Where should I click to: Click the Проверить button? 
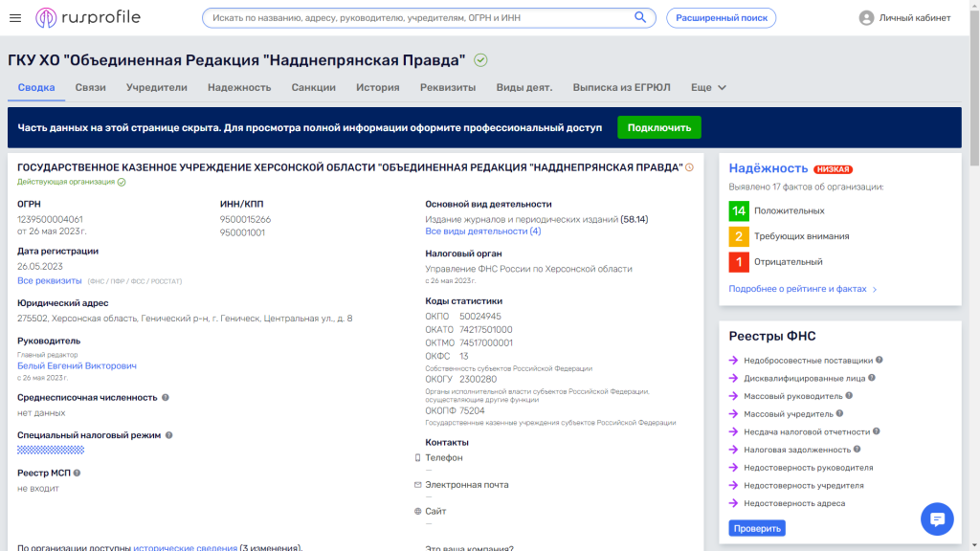click(x=756, y=528)
